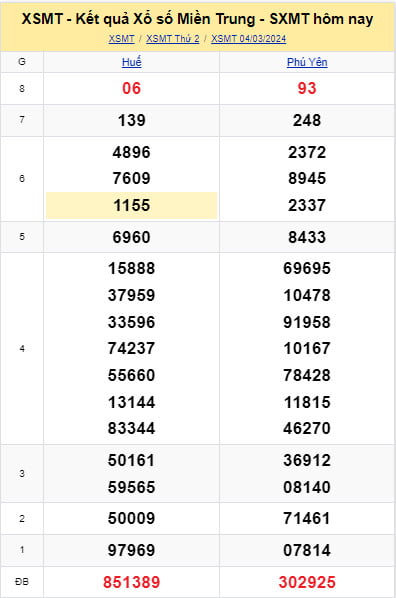Image resolution: width=396 pixels, height=598 pixels.
Task: Click Huế prize 8 number 06
Action: (132, 88)
